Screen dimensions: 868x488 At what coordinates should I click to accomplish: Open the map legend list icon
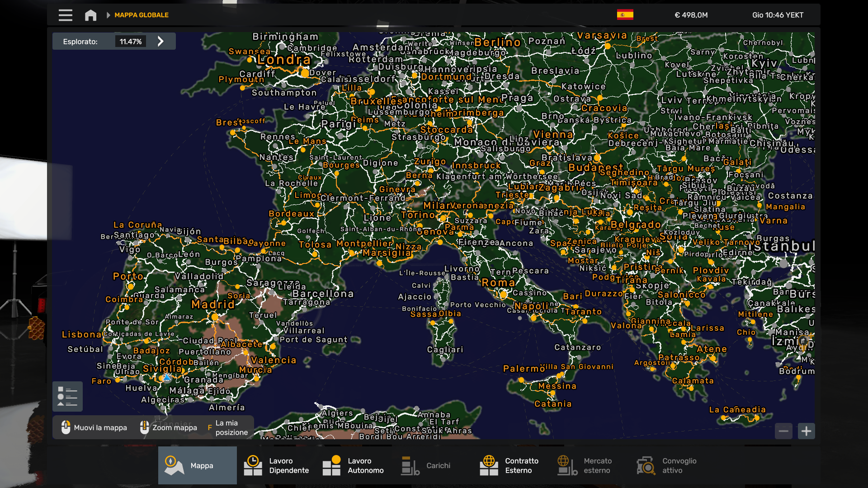(x=67, y=396)
